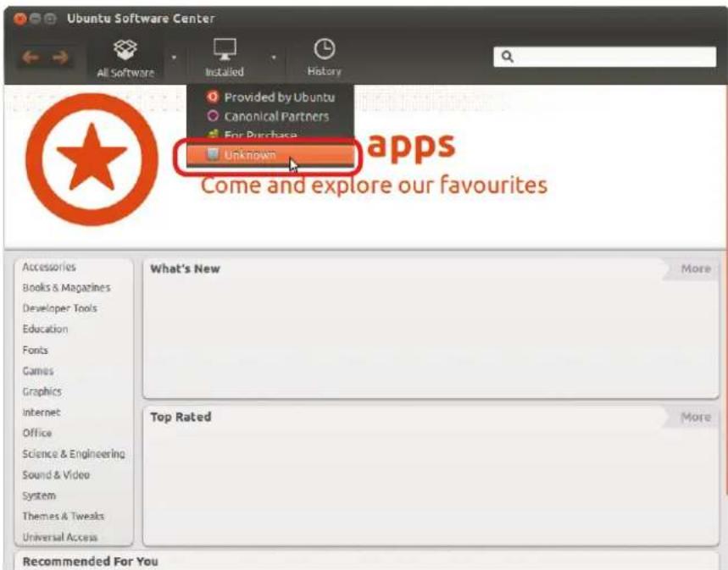Viewport: 728px width, 570px height.
Task: Click the 'Come and explore our favourites' banner text
Action: [x=374, y=185]
